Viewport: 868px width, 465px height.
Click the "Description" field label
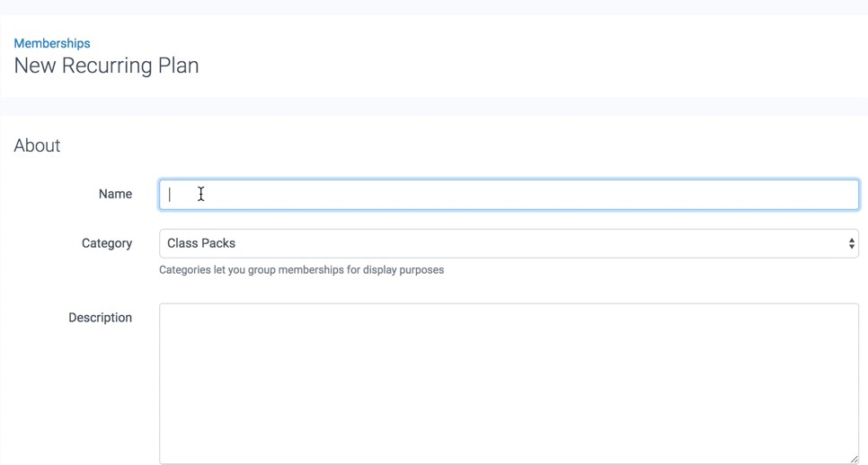pyautogui.click(x=100, y=318)
